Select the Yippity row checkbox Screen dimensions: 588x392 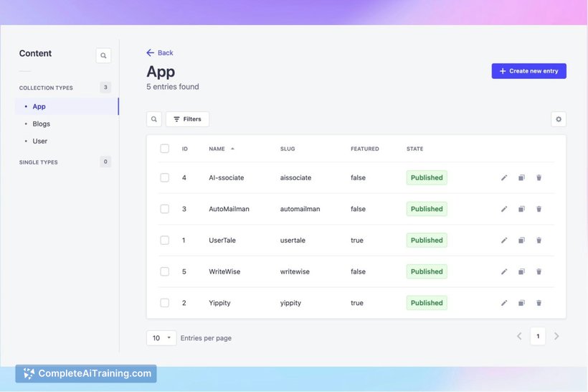[x=165, y=303]
